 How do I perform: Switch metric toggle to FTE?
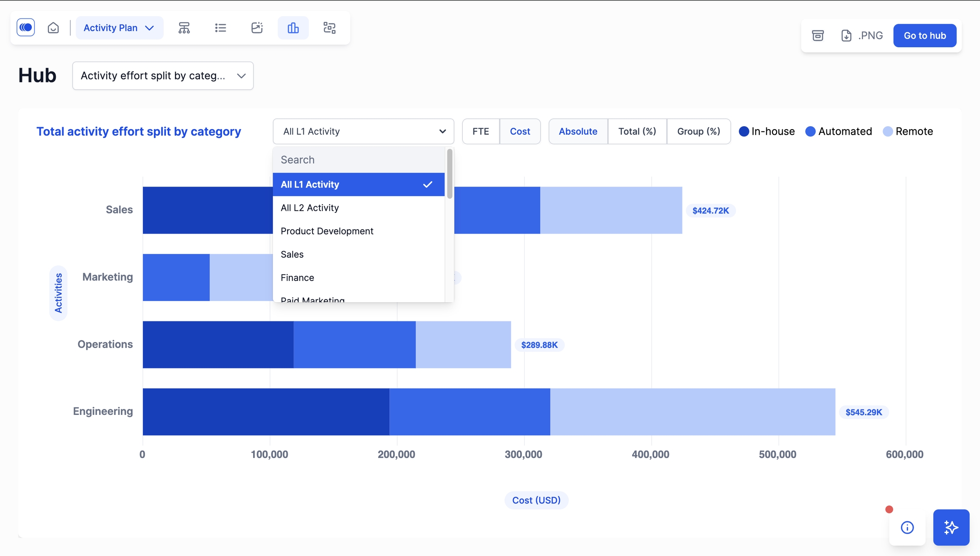(481, 131)
